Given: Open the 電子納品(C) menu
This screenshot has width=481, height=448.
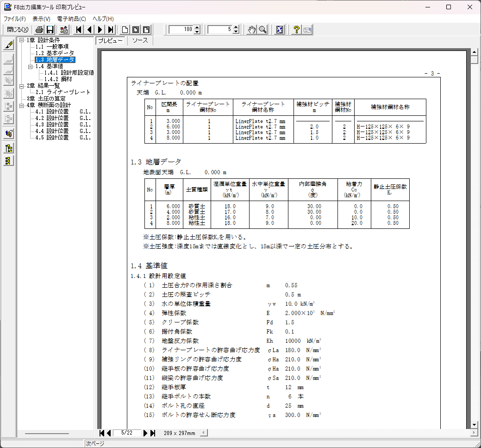Looking at the screenshot, I should (x=71, y=19).
